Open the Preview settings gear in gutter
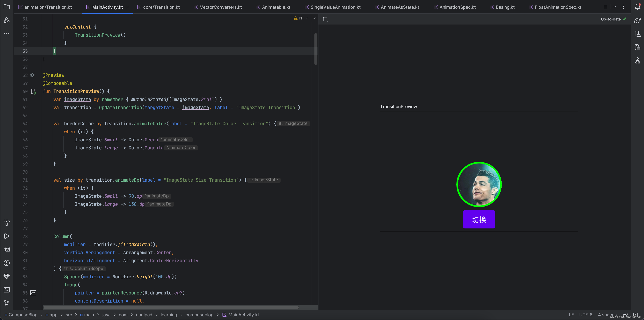This screenshot has height=320, width=644. pos(33,75)
